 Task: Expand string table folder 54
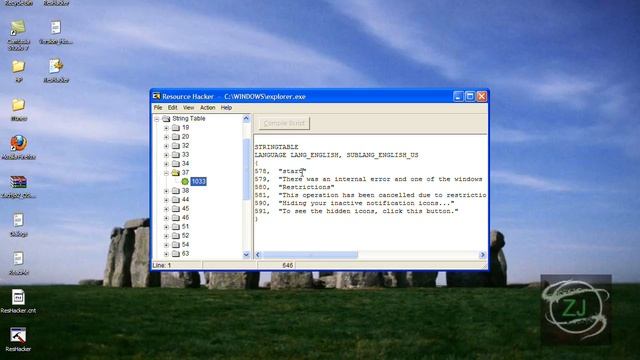tap(166, 245)
